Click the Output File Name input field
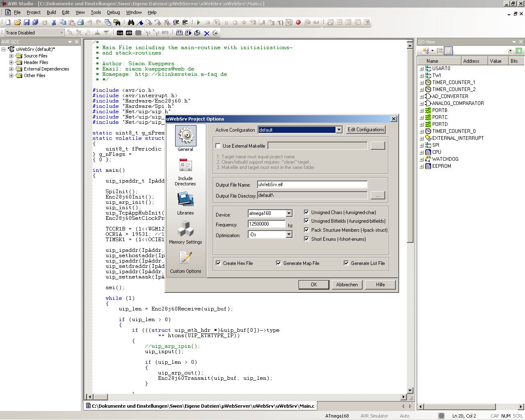 pyautogui.click(x=312, y=185)
